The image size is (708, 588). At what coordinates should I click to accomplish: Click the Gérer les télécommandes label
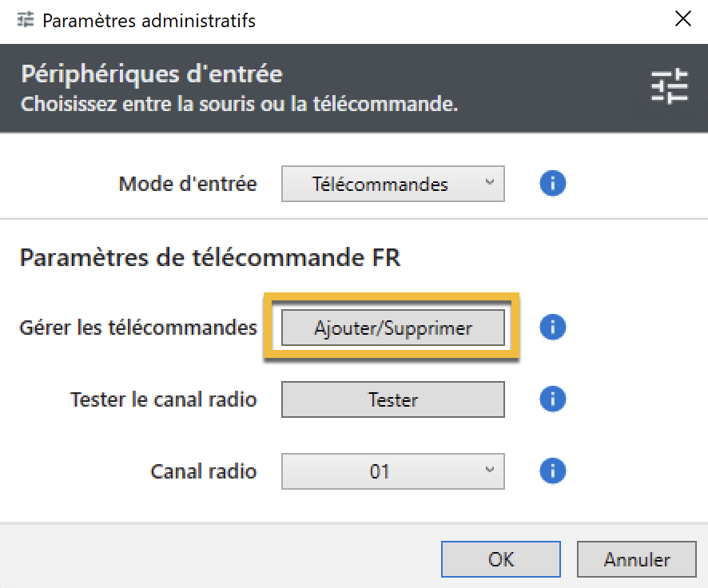(138, 328)
